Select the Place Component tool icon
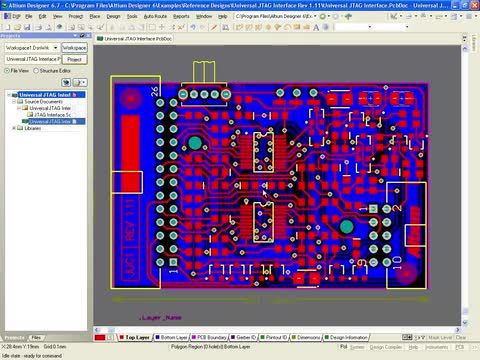 pos(325,27)
